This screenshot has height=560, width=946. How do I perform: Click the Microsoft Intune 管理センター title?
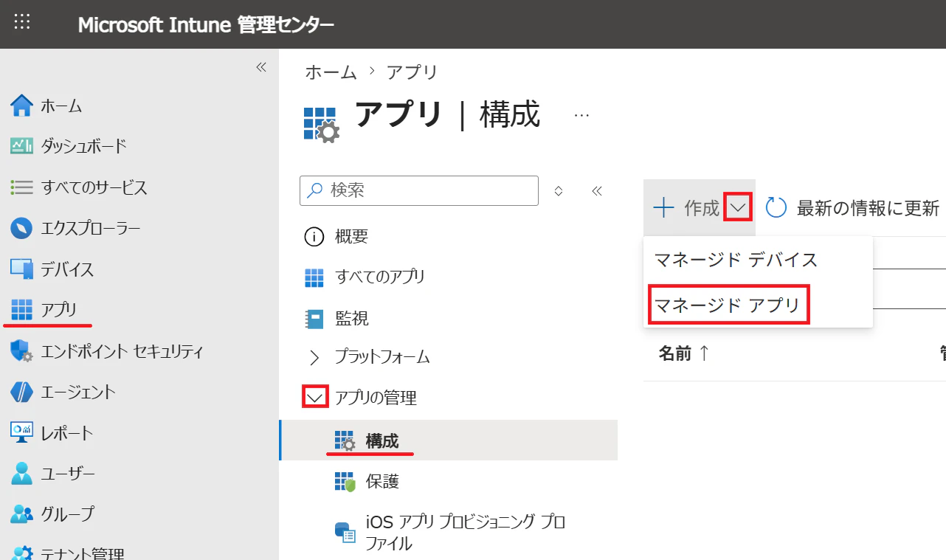(x=206, y=24)
